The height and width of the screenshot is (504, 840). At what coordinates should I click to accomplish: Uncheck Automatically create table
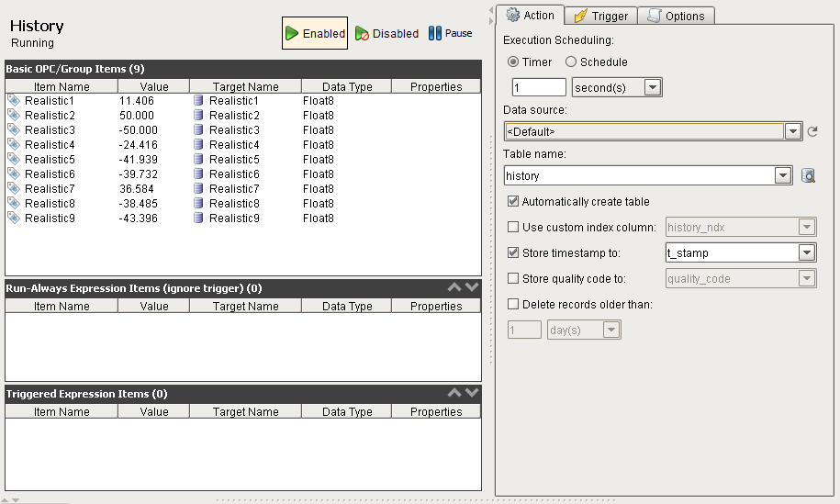click(514, 201)
